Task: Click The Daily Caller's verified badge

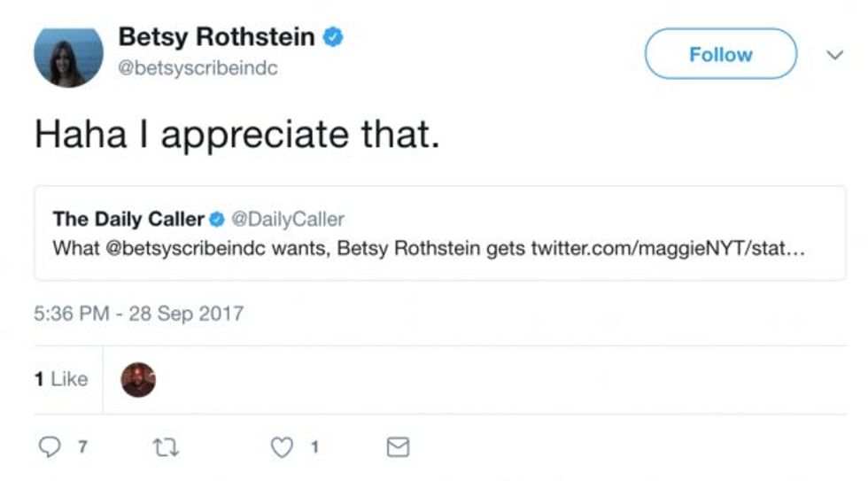Action: 217,218
